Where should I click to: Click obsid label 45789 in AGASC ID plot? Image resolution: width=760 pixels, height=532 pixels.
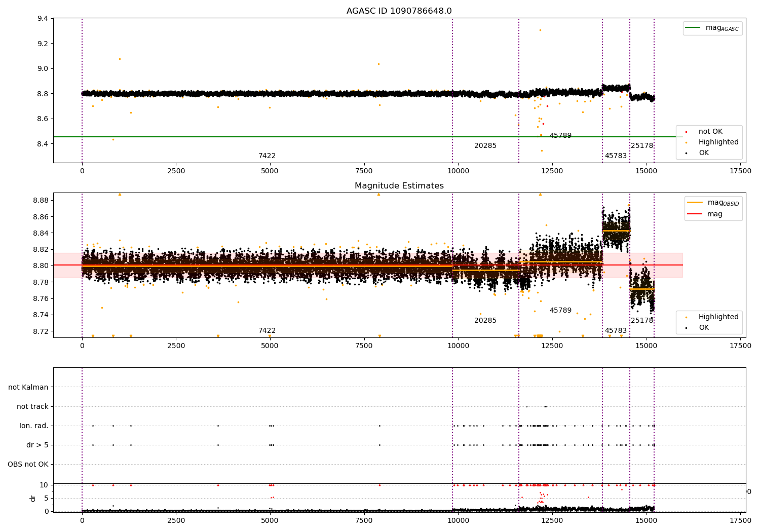click(560, 136)
